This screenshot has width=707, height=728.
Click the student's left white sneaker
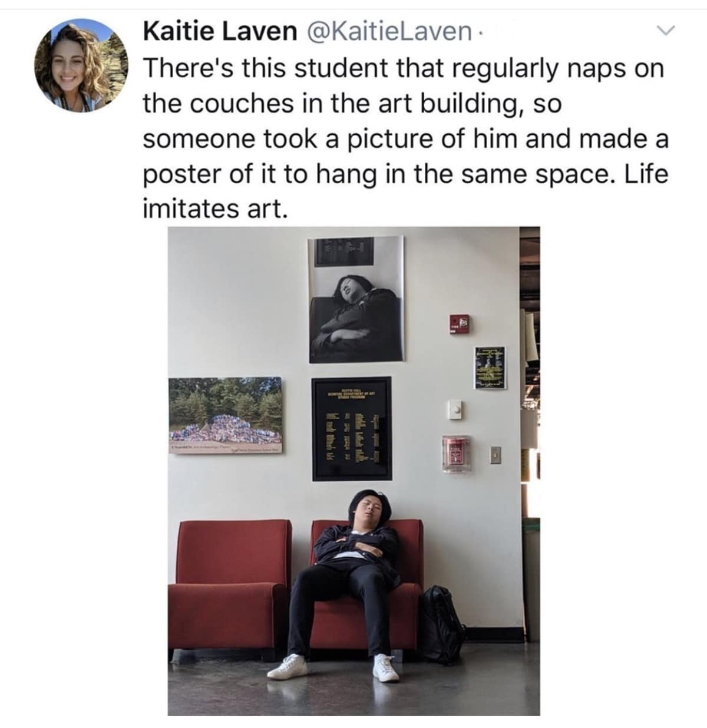coord(288,666)
